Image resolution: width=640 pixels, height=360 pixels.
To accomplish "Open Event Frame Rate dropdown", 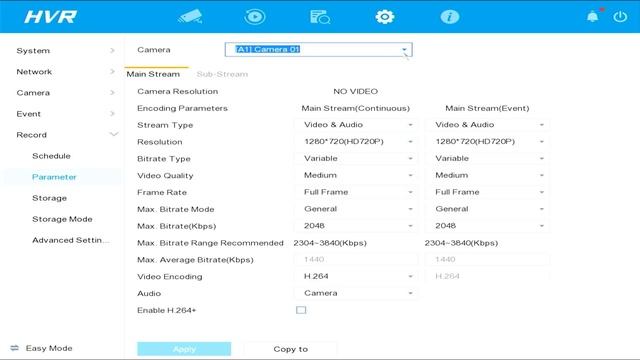I will pyautogui.click(x=487, y=192).
